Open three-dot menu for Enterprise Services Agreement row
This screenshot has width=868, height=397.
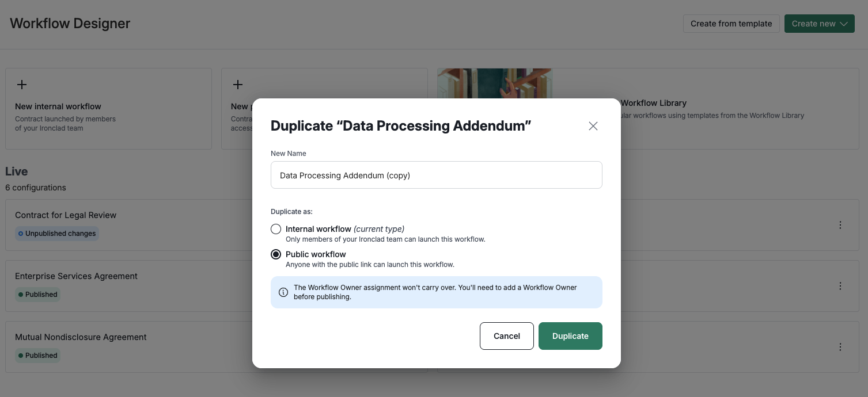(x=840, y=286)
